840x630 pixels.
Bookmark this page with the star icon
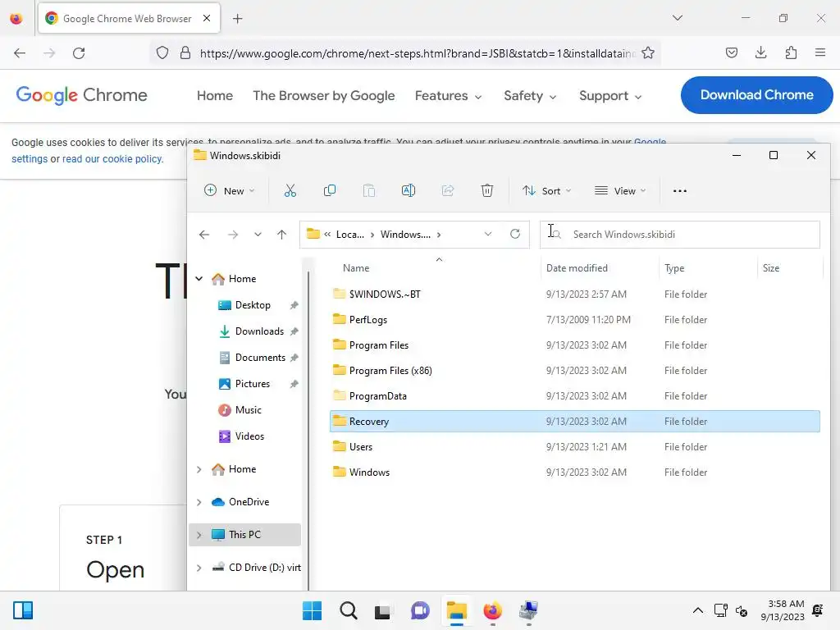(x=648, y=53)
